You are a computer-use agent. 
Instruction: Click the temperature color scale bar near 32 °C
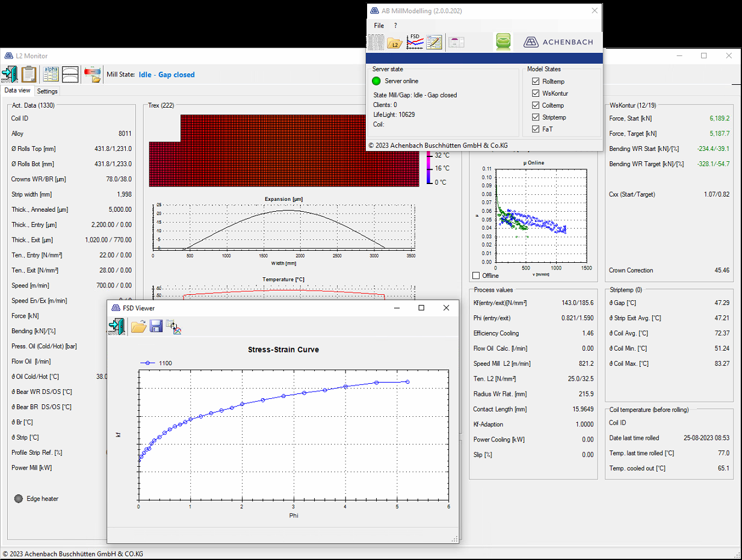[x=429, y=156]
